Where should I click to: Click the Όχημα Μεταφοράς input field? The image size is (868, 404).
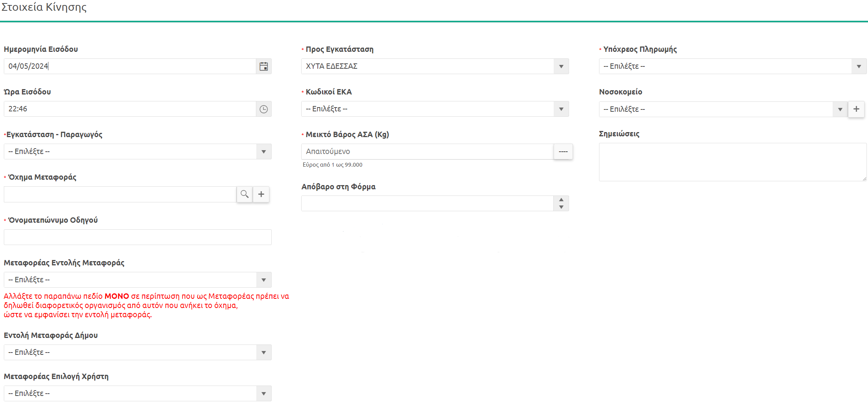tap(120, 194)
